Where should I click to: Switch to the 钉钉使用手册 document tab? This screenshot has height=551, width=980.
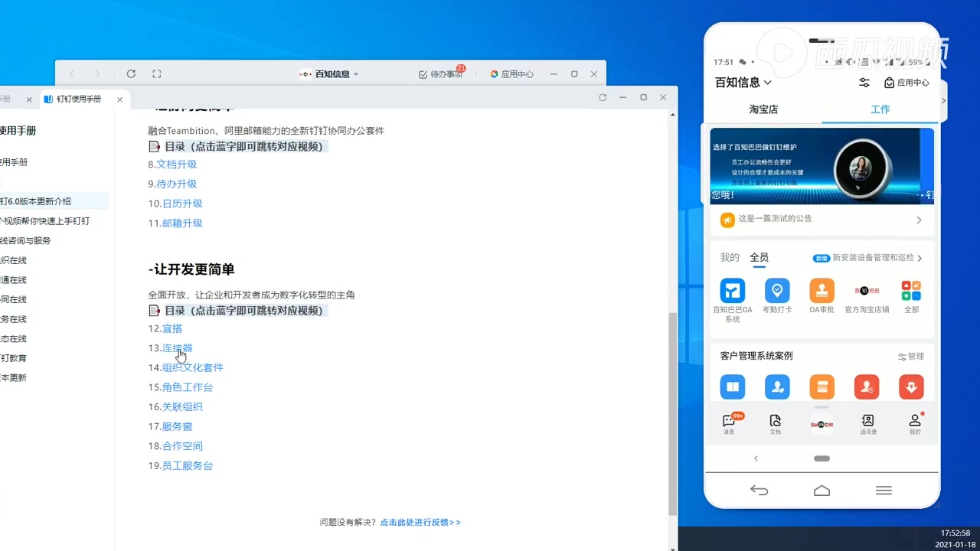click(78, 99)
